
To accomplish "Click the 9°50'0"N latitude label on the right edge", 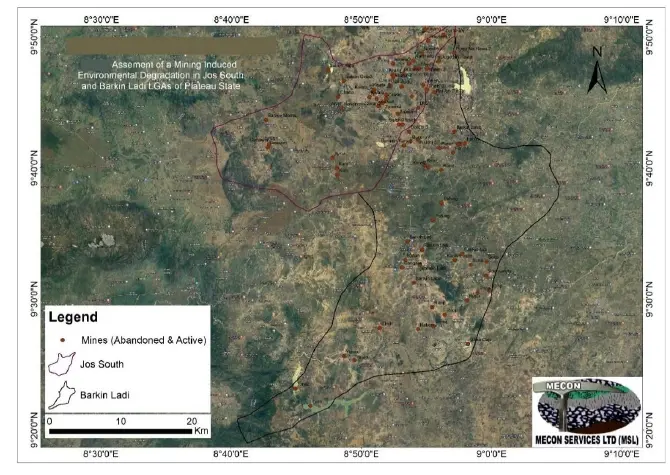I will tap(650, 37).
